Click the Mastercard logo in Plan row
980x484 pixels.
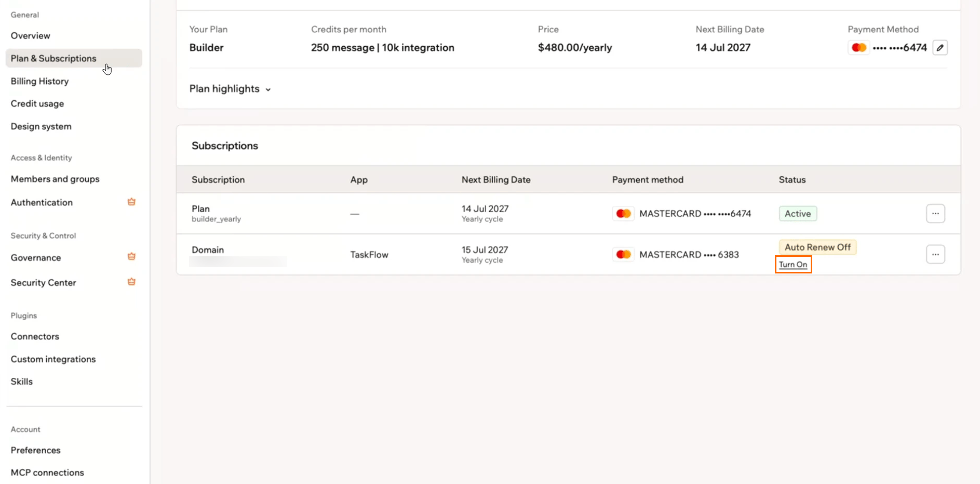click(623, 214)
